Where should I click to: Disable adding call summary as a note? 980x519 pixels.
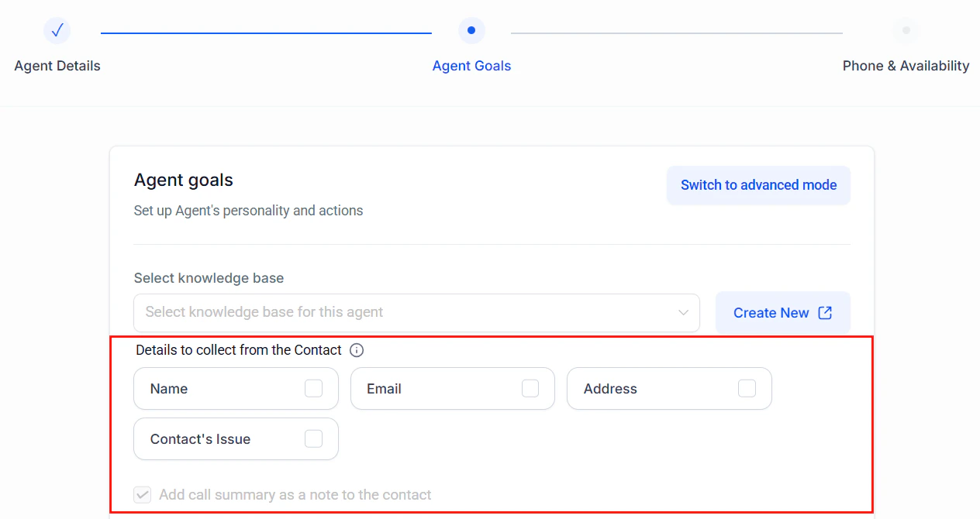tap(142, 494)
